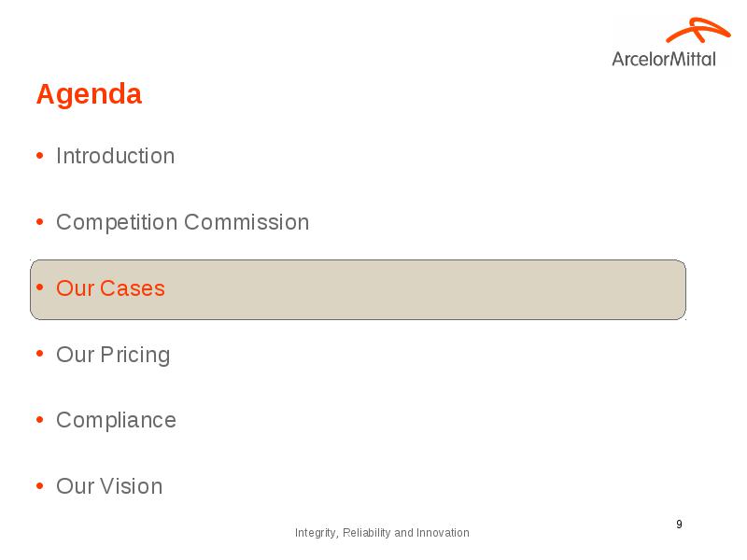Click the slide number 9

click(680, 525)
